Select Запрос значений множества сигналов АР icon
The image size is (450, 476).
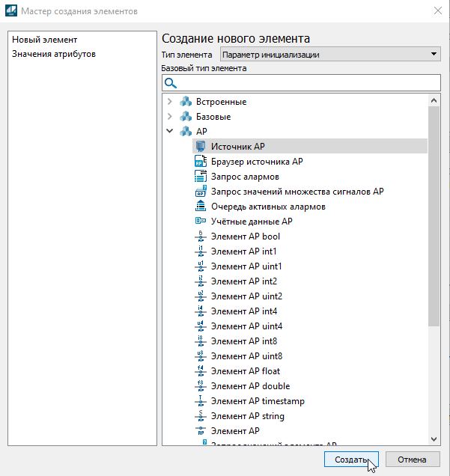coord(200,192)
